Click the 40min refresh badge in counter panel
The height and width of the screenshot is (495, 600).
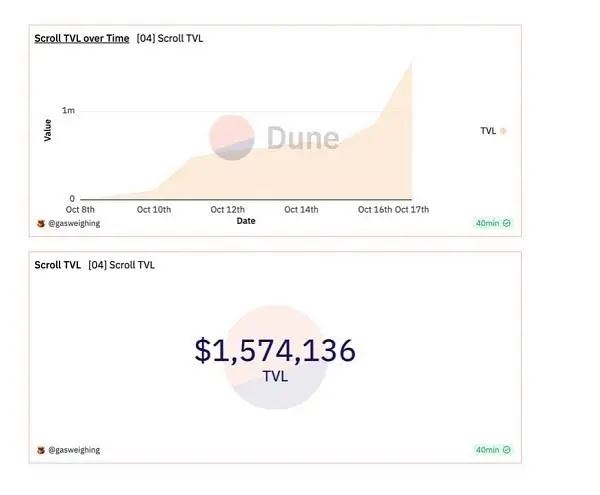[492, 450]
